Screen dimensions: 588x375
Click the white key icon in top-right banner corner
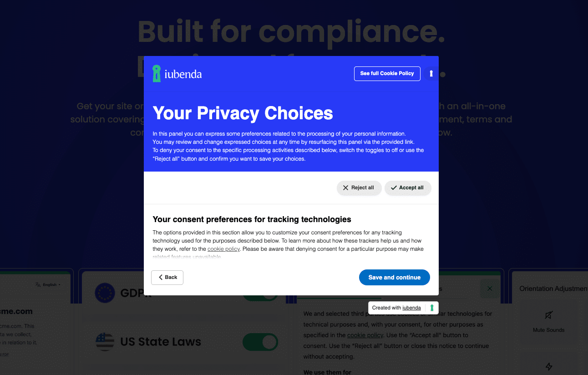click(431, 73)
